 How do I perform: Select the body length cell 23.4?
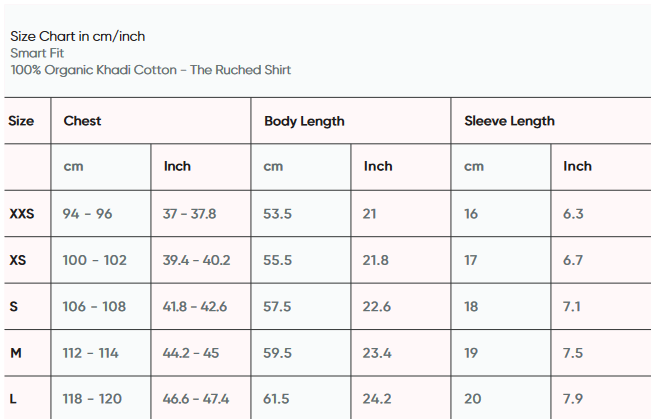[x=377, y=353]
